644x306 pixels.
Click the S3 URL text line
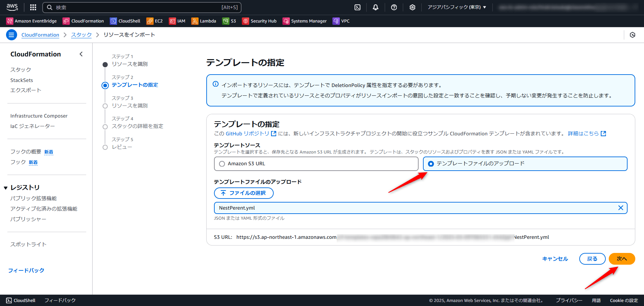tap(381, 237)
